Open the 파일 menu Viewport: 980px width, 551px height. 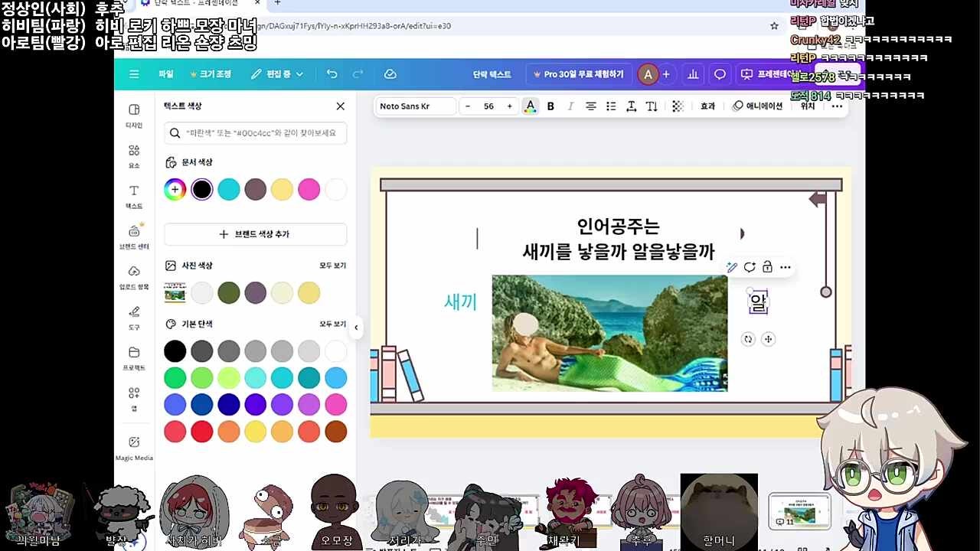(166, 74)
